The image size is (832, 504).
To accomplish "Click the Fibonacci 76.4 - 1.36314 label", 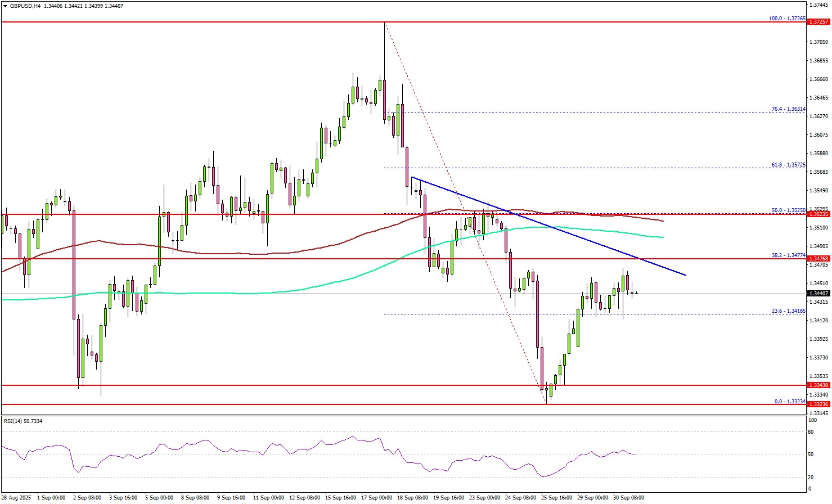I will 788,109.
